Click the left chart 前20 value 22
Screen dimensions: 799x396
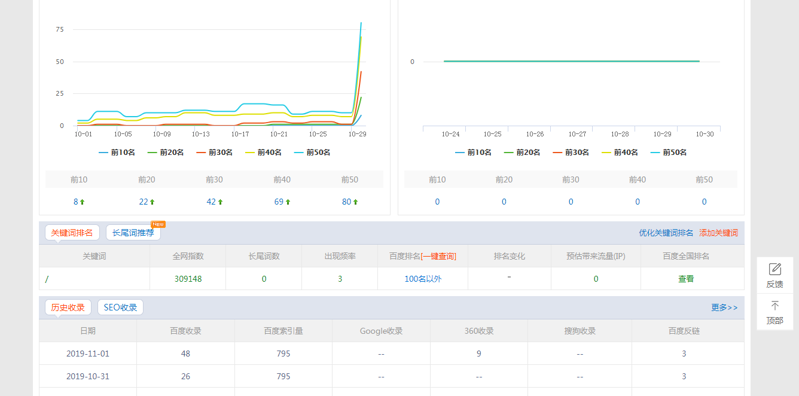click(x=144, y=202)
